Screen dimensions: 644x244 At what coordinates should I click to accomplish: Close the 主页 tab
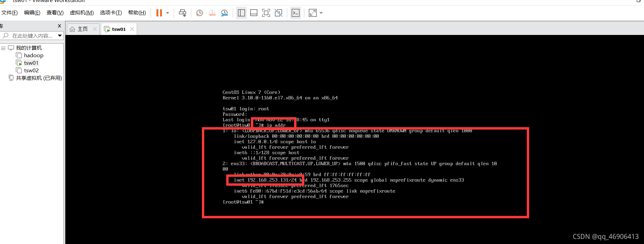point(95,29)
